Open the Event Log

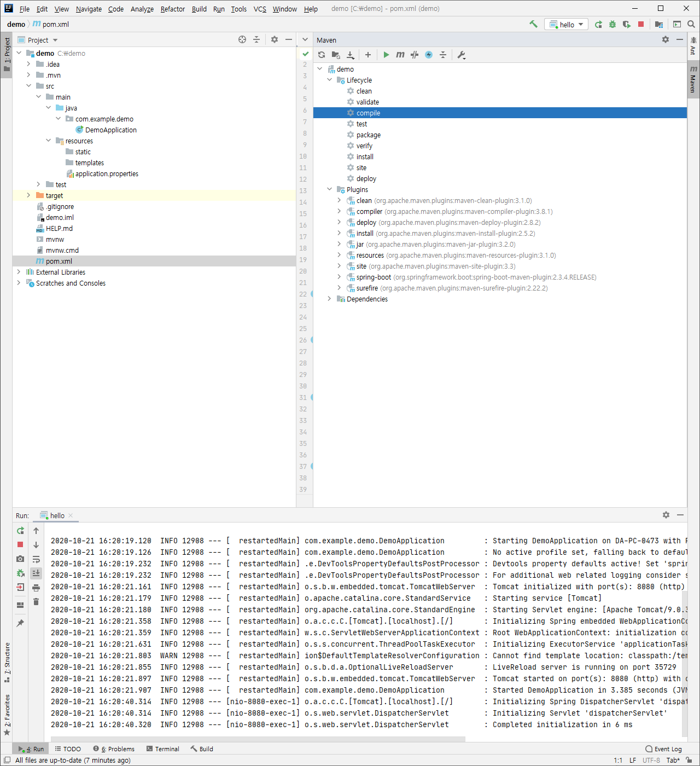663,749
